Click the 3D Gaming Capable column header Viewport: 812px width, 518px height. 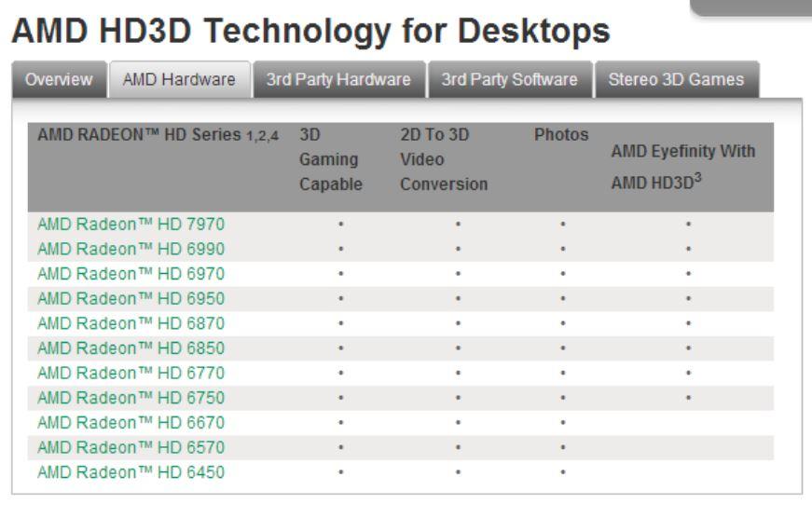coord(331,159)
